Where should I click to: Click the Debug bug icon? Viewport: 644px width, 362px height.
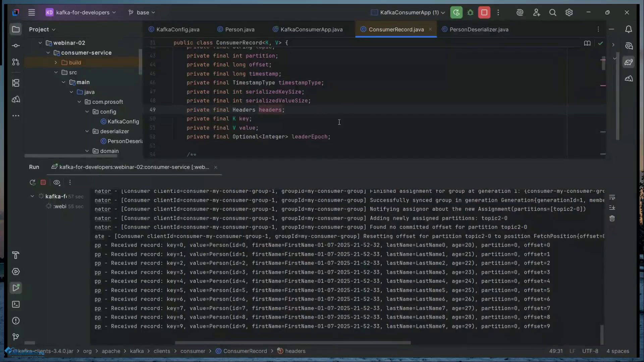pos(470,12)
